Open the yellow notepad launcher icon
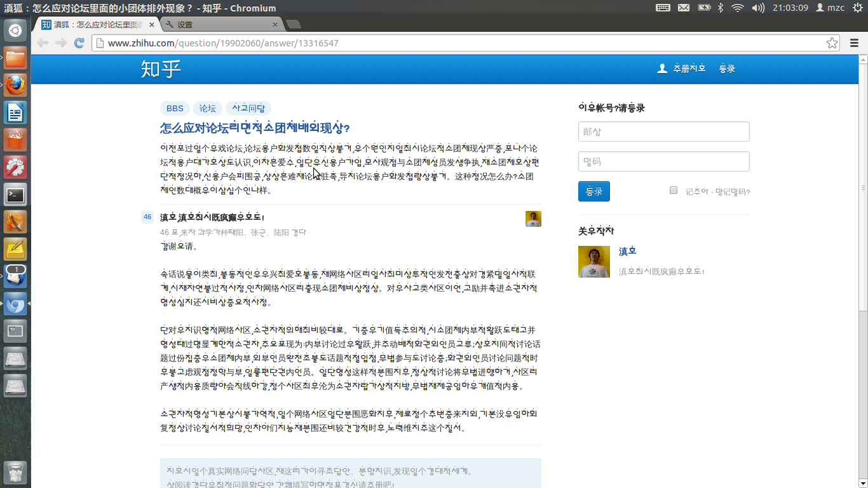Image resolution: width=868 pixels, height=488 pixels. coord(15,249)
